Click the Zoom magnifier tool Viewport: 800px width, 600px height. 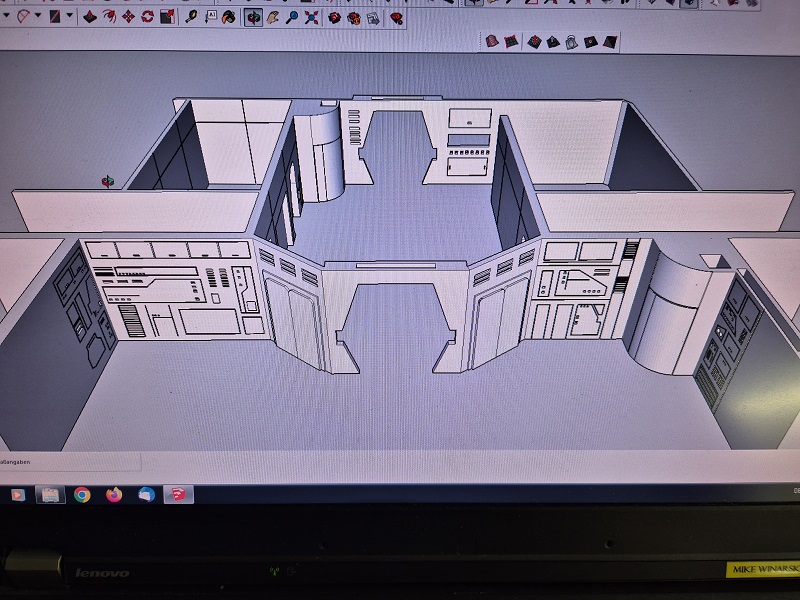(291, 17)
